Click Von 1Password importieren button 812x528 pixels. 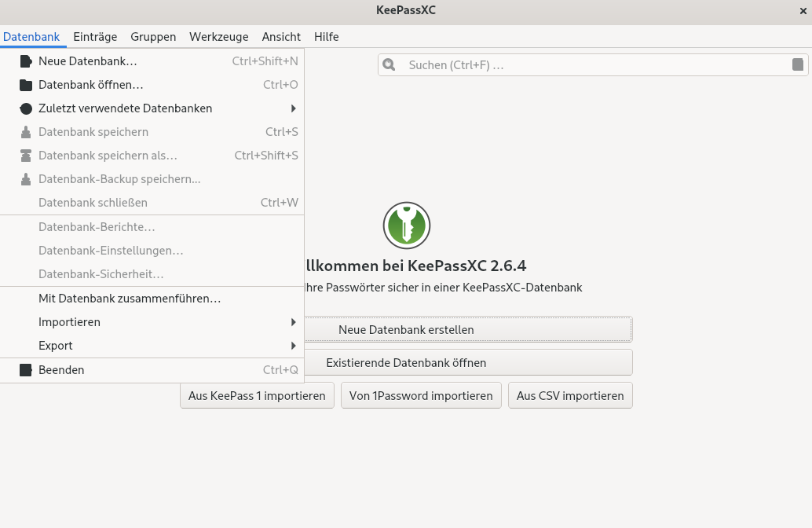tap(421, 396)
